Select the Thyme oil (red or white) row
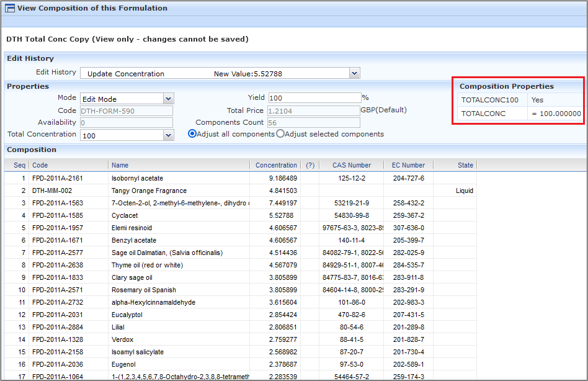The image size is (588, 381). tap(147, 265)
